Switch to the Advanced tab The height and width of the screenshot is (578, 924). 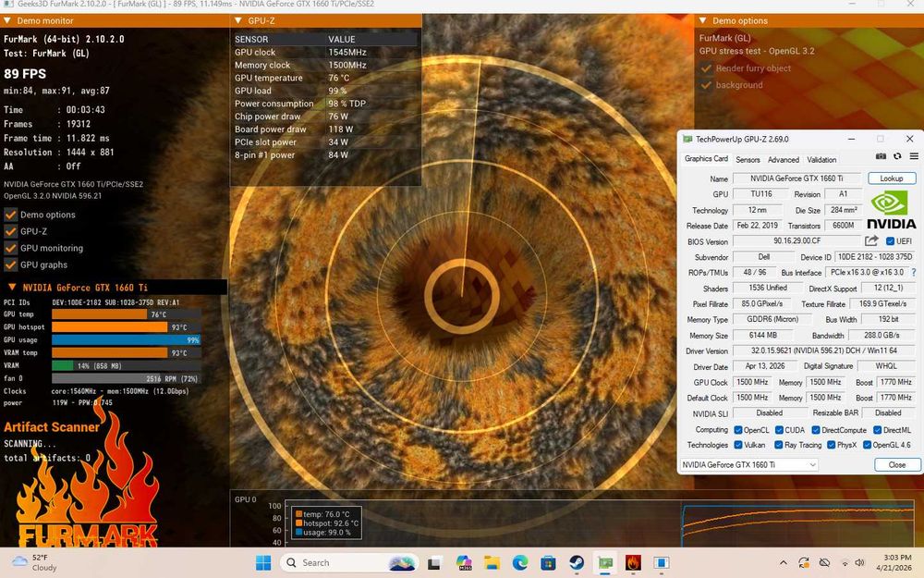click(x=784, y=160)
